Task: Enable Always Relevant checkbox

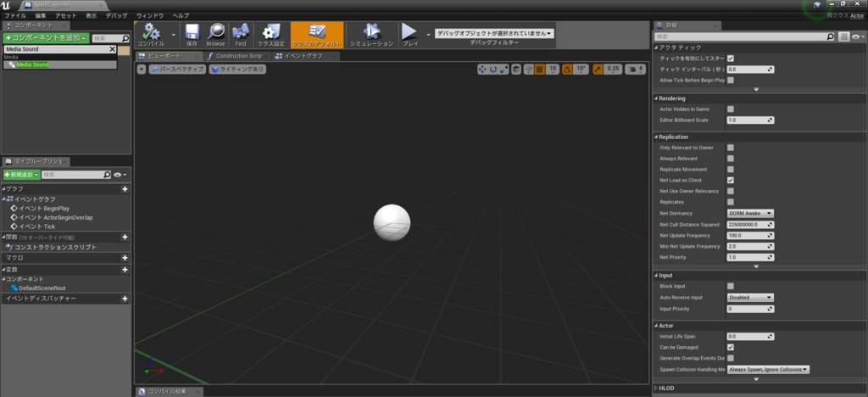Action: (x=731, y=159)
